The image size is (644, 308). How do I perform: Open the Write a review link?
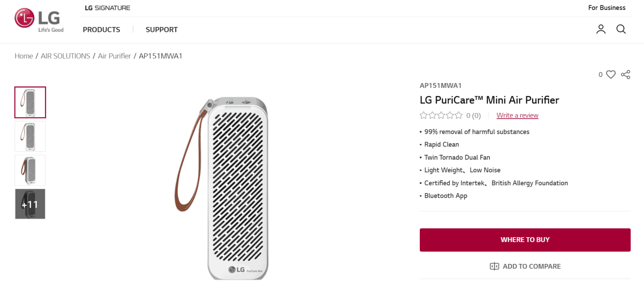[x=517, y=115]
